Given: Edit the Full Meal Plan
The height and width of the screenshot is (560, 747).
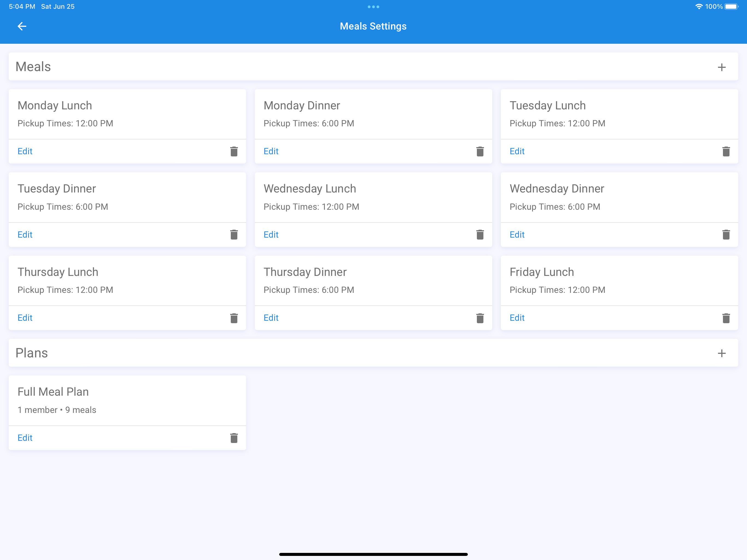Looking at the screenshot, I should click(x=25, y=438).
